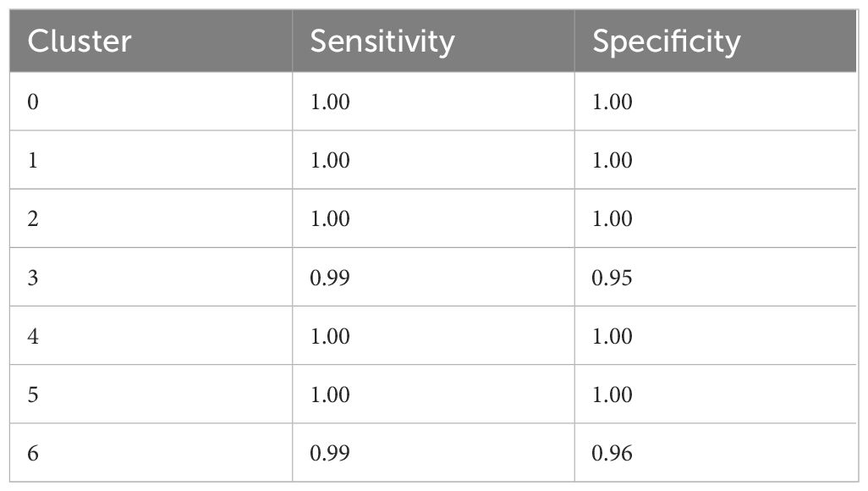Click Cluster 3 specificity value 0.95
Image resolution: width=868 pixels, height=491 pixels.
tap(612, 277)
